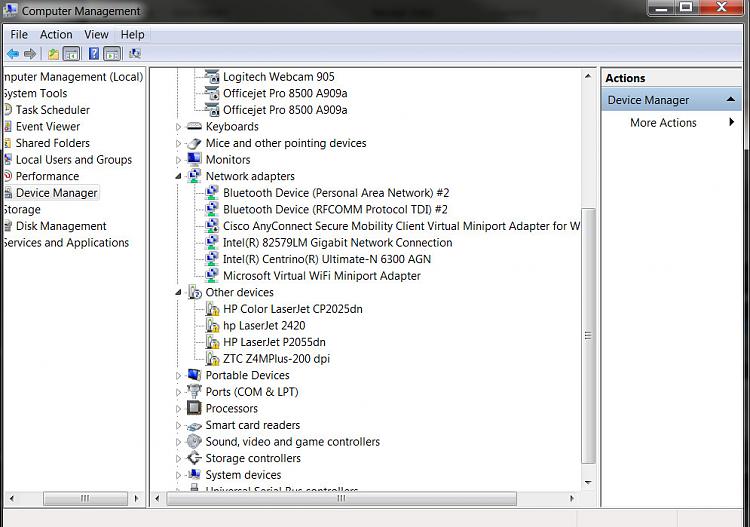Select Shared Folders in the console tree
The width and height of the screenshot is (750, 527).
point(53,143)
